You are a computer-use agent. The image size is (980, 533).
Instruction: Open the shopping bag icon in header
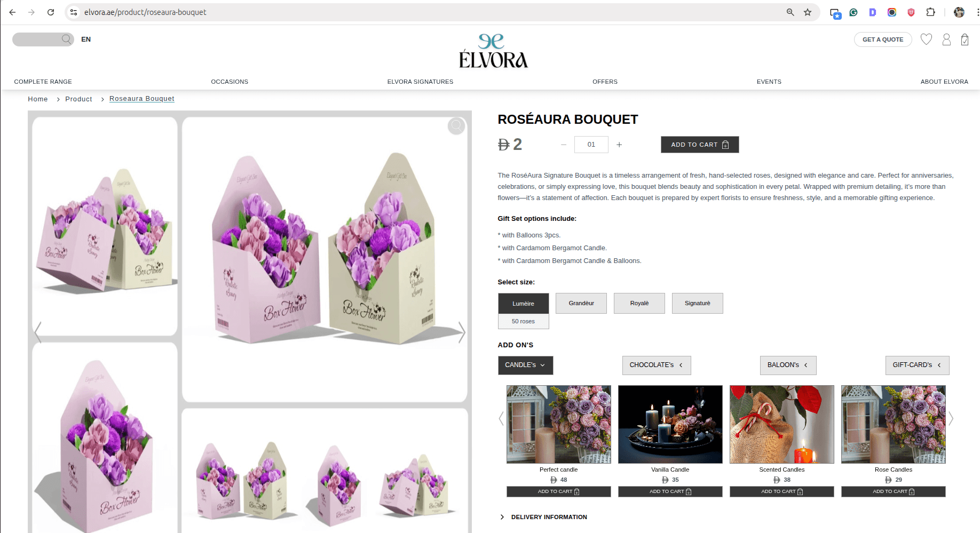point(965,39)
